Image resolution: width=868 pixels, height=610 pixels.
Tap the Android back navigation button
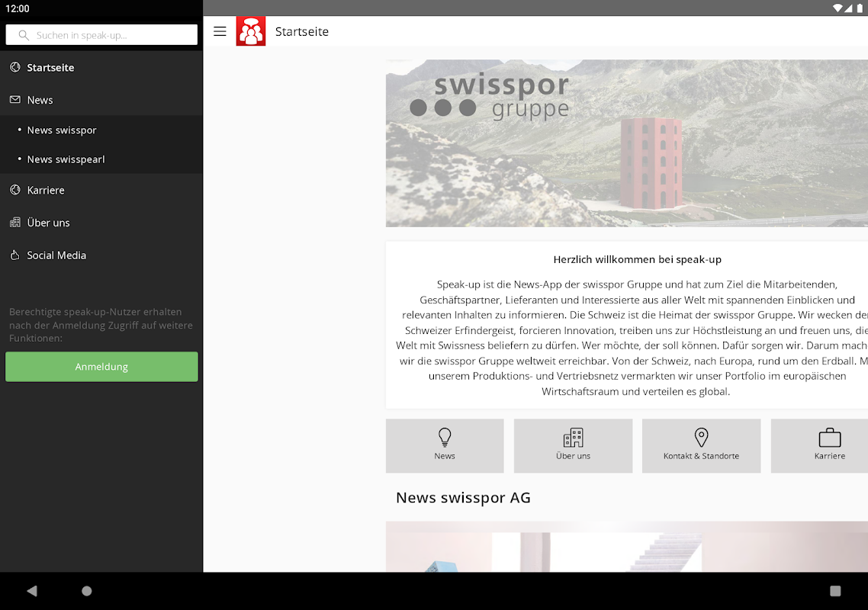point(32,591)
